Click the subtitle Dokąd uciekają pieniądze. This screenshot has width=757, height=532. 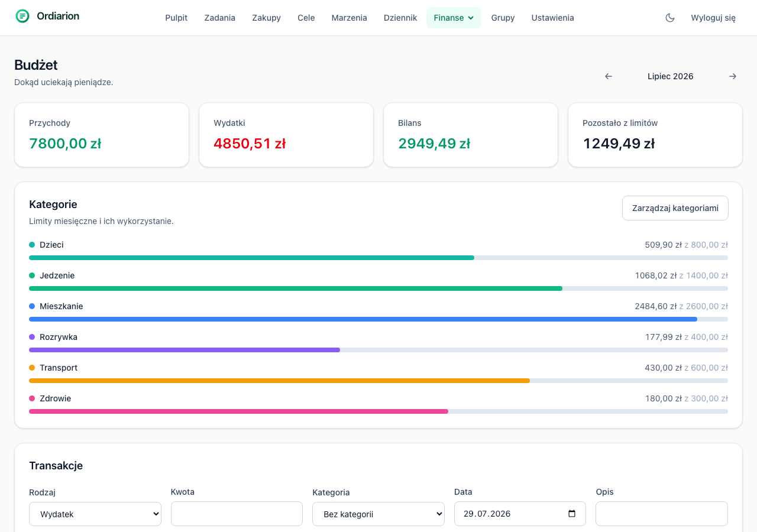coord(63,82)
